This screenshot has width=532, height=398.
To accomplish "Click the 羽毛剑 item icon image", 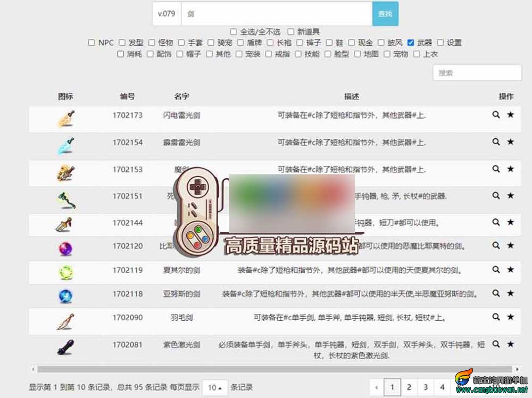I will click(65, 321).
